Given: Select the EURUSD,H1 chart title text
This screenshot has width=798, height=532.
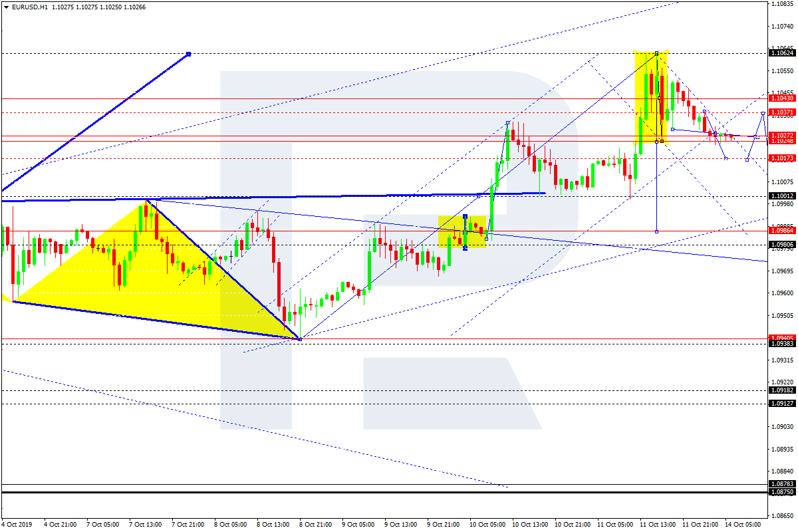Looking at the screenshot, I should (x=30, y=7).
